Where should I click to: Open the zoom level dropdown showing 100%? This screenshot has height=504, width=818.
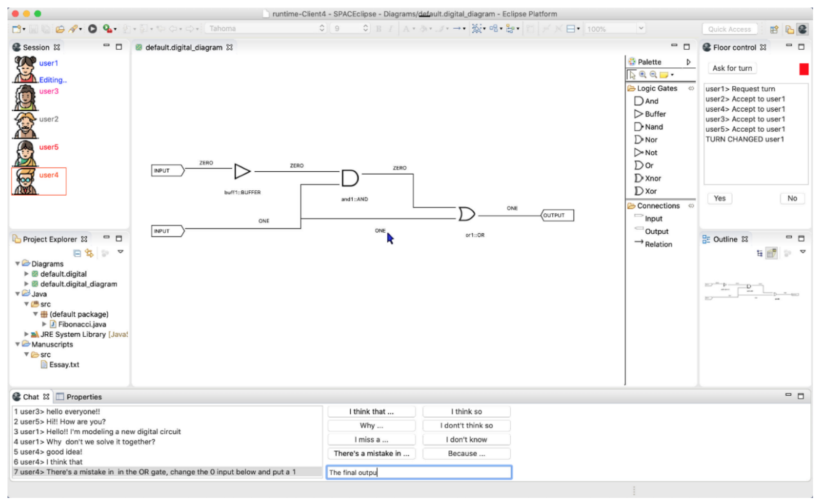pos(642,29)
